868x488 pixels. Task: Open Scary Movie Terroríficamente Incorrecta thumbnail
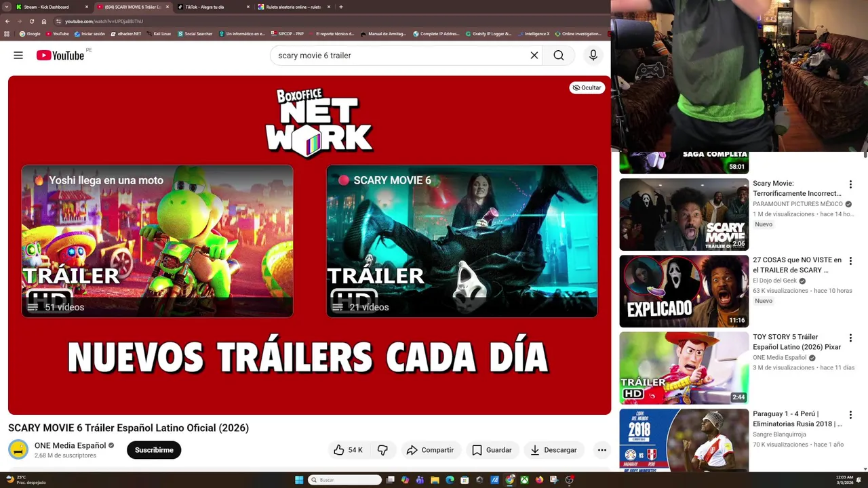(x=684, y=214)
